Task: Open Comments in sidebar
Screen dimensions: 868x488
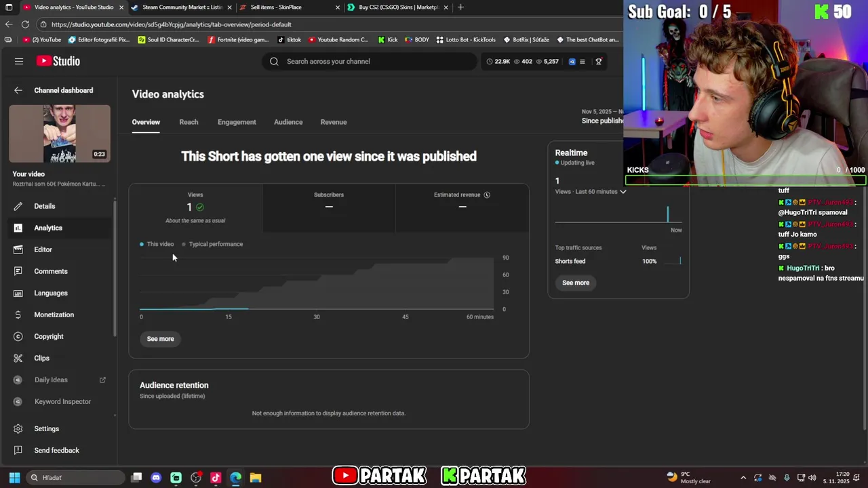Action: [x=60, y=271]
